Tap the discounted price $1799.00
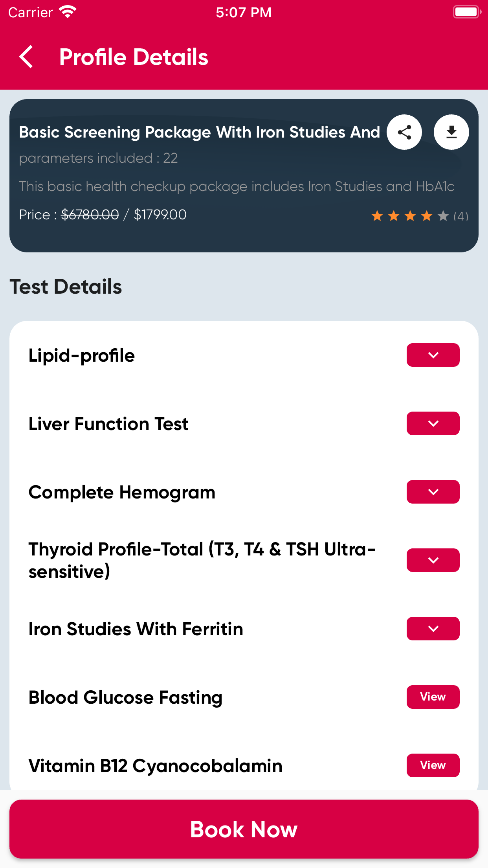Image resolution: width=488 pixels, height=868 pixels. tap(160, 215)
